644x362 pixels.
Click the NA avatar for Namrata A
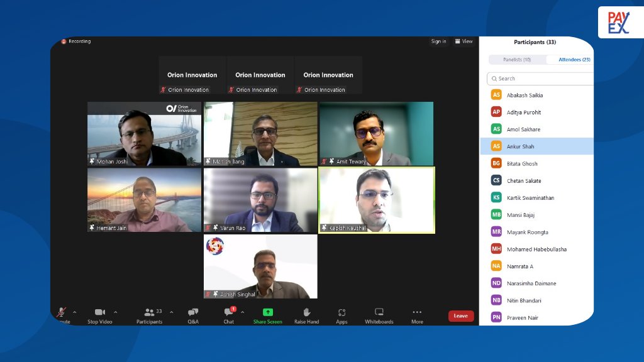click(496, 266)
